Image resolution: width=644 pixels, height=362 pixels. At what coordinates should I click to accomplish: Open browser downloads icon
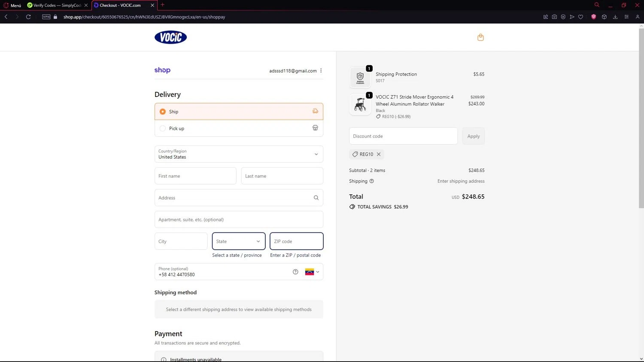click(x=615, y=17)
